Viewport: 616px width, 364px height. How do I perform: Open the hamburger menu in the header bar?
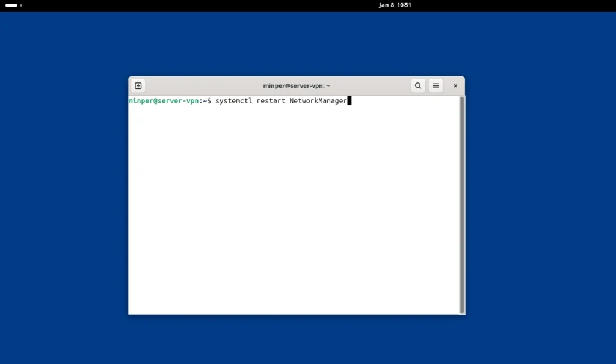[x=436, y=85]
